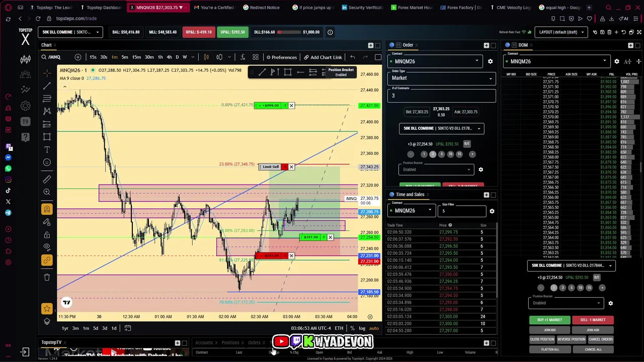Open DOM panel settings gear

point(617,61)
